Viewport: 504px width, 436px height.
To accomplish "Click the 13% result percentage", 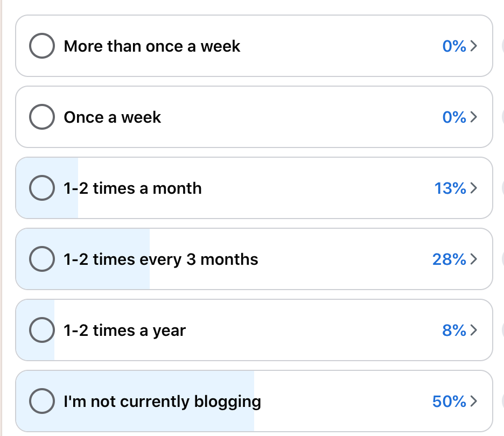I will point(450,188).
